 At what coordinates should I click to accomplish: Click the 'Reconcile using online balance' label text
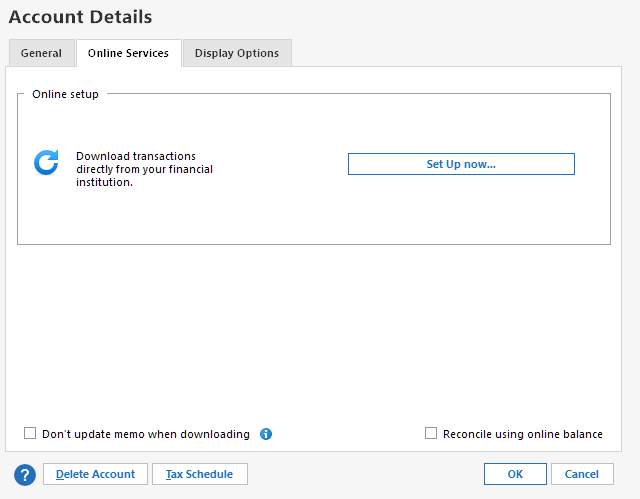[x=522, y=434]
